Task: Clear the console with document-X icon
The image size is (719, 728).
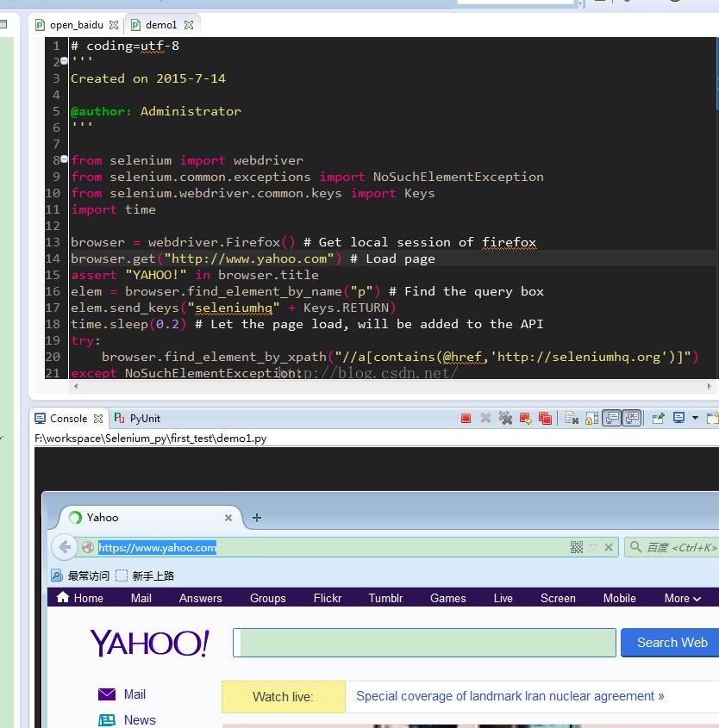Action: tap(572, 419)
